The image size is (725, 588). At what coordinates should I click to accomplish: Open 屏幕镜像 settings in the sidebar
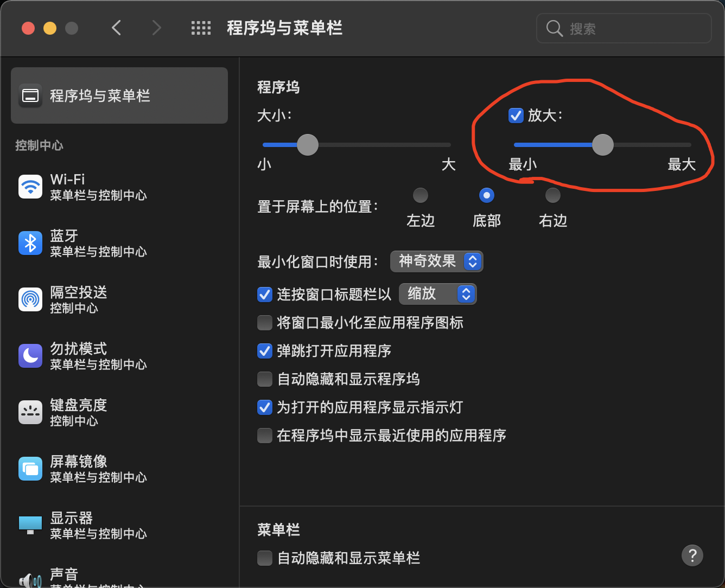pyautogui.click(x=119, y=469)
